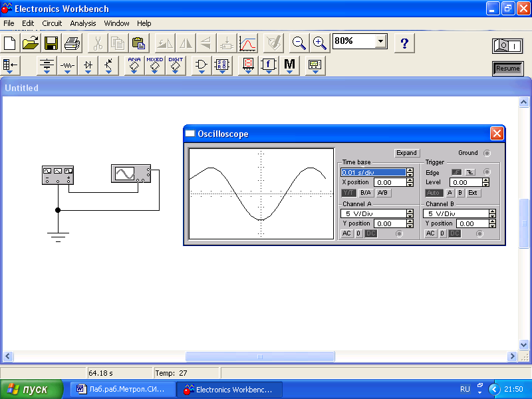Set Channel B coupling to 0
This screenshot has height=399, width=532.
(442, 233)
